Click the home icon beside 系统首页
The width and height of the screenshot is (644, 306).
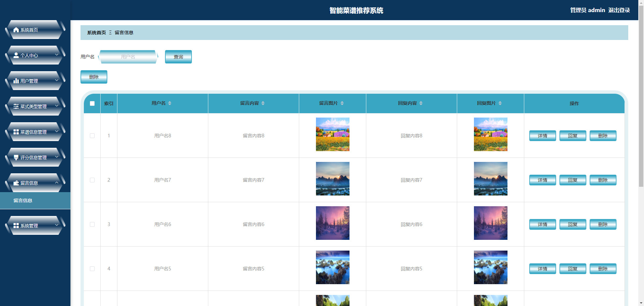point(16,30)
